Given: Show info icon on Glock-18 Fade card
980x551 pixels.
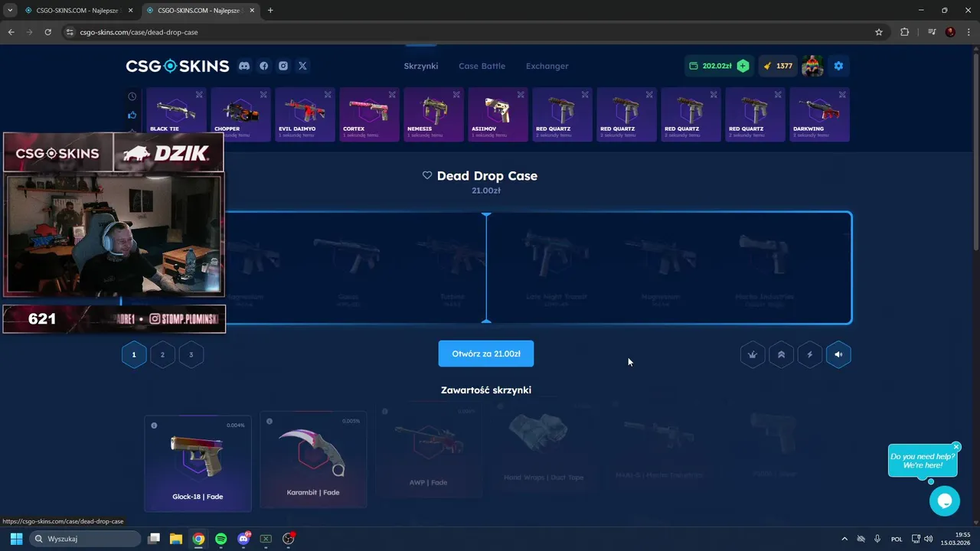Looking at the screenshot, I should [154, 425].
